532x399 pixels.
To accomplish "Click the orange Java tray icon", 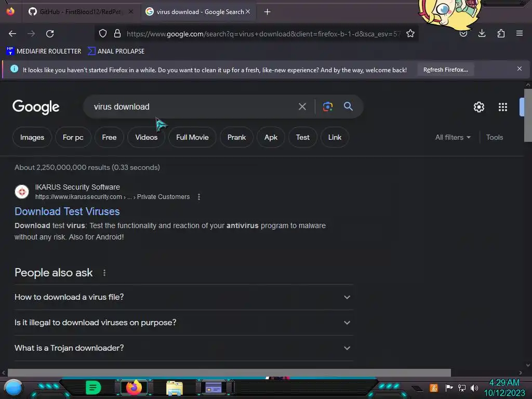I will click(434, 388).
